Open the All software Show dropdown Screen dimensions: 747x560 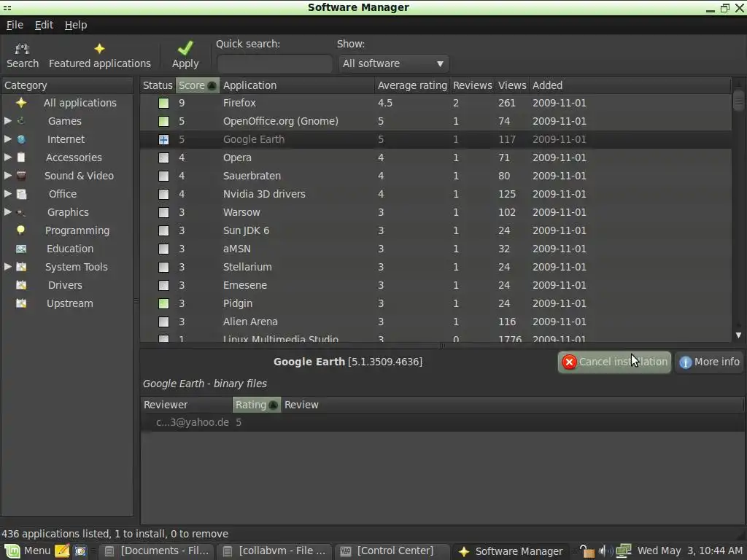[393, 63]
